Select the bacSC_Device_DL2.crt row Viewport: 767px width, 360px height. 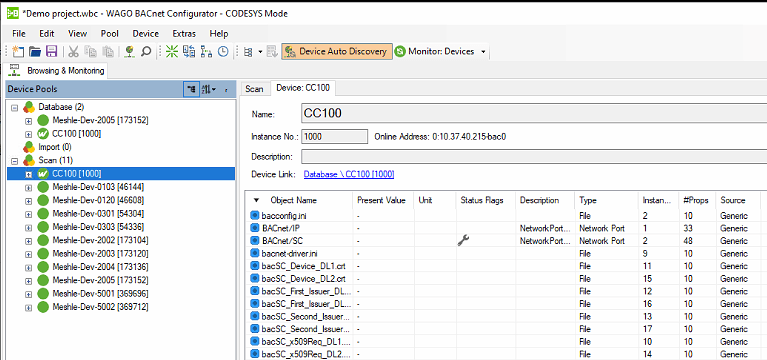(x=506, y=279)
